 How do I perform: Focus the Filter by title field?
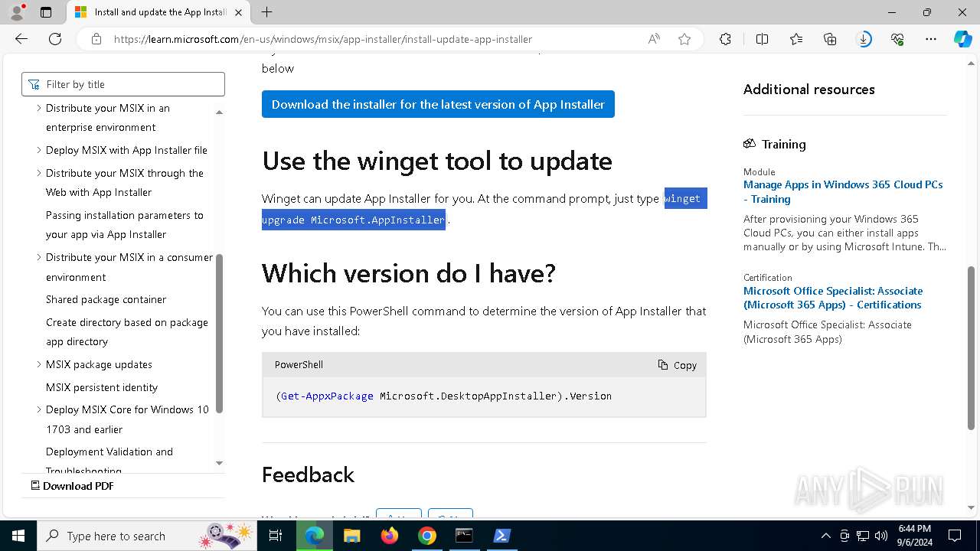[123, 84]
